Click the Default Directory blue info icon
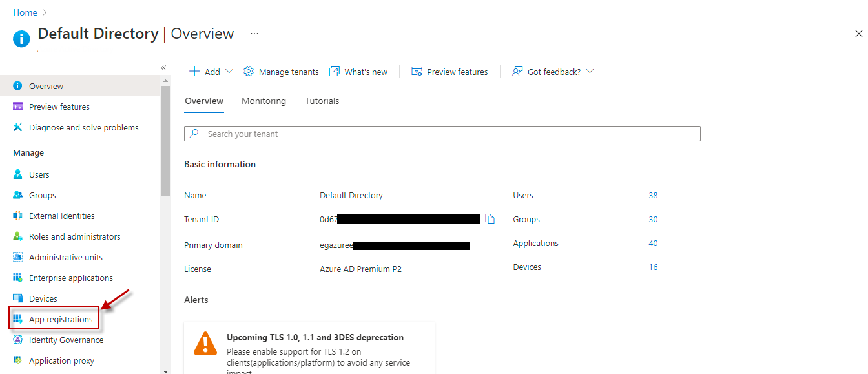 point(21,39)
